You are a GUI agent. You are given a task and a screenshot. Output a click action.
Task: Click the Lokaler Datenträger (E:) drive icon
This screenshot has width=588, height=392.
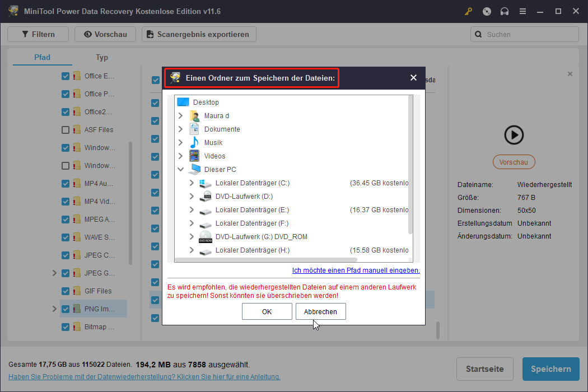point(206,211)
